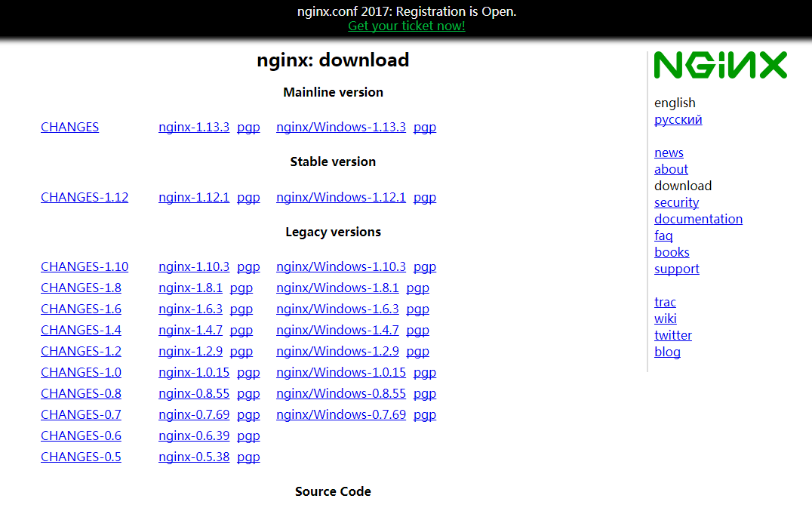Open pgp for nginx/Windows-1.12.1

coord(425,198)
